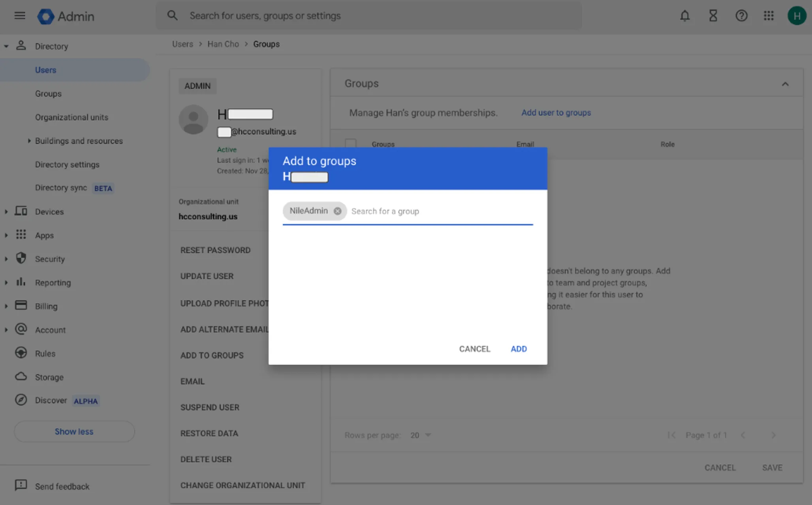The width and height of the screenshot is (812, 505).
Task: Click the Devices icon in sidebar
Action: (x=21, y=211)
